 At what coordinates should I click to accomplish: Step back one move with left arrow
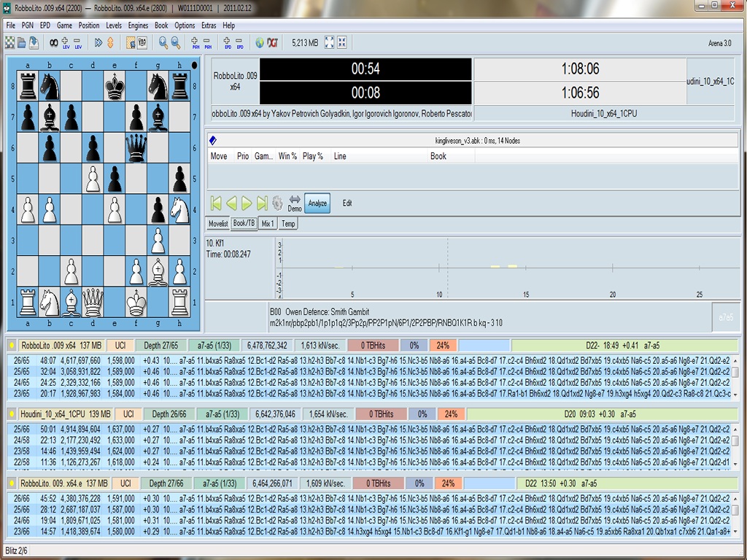click(x=231, y=203)
